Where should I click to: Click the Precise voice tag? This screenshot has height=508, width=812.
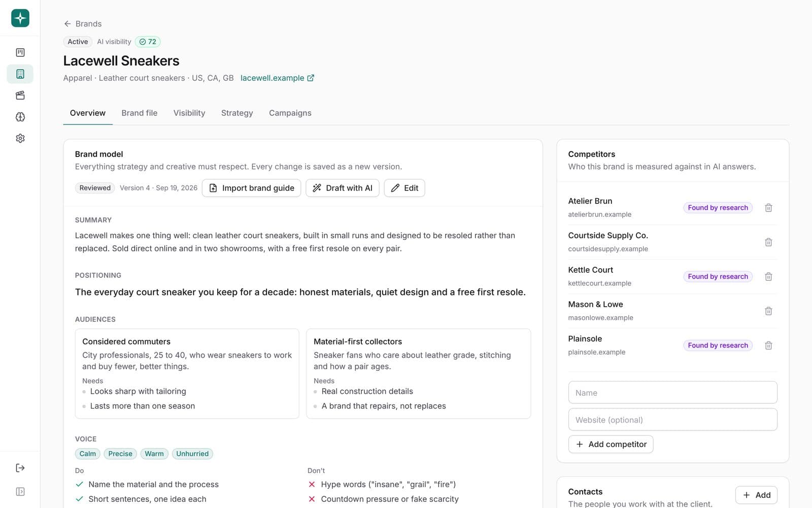point(120,454)
